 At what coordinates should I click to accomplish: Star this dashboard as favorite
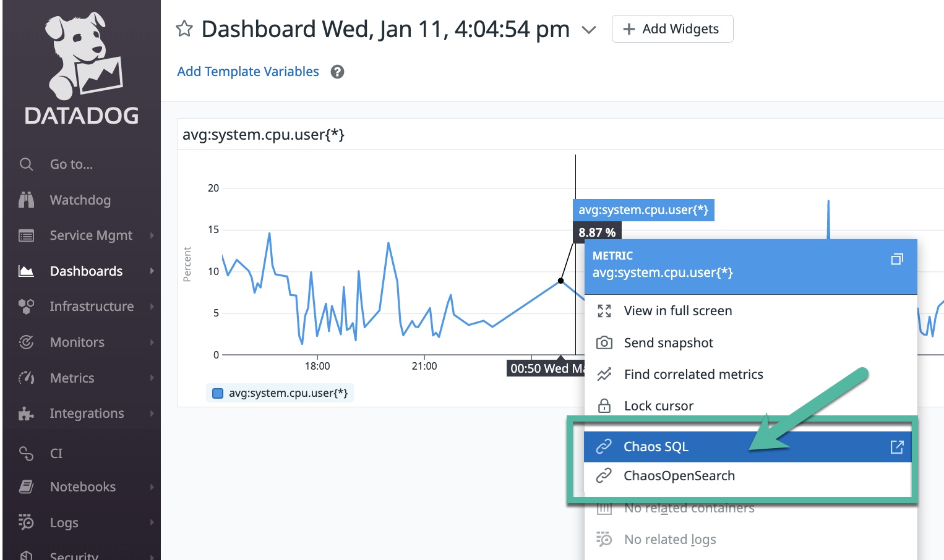click(x=184, y=28)
